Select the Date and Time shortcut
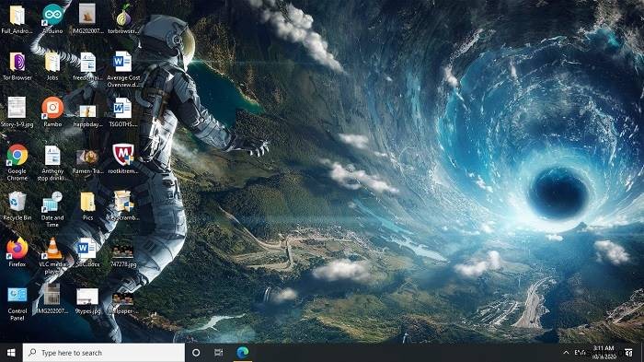Viewport: 644px width, 362px height. pyautogui.click(x=52, y=202)
